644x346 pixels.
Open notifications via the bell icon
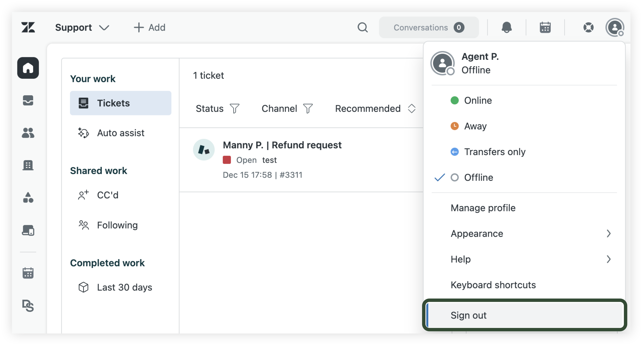[x=507, y=28]
